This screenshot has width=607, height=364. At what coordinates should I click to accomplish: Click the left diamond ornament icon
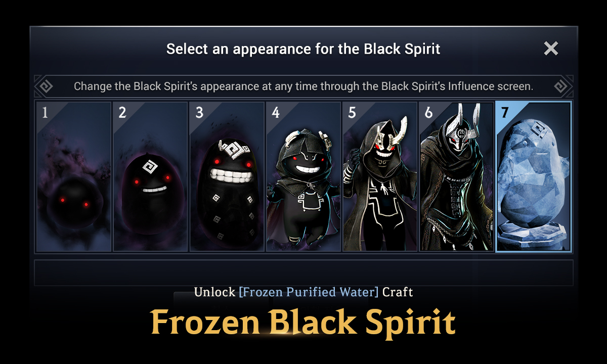click(x=46, y=86)
